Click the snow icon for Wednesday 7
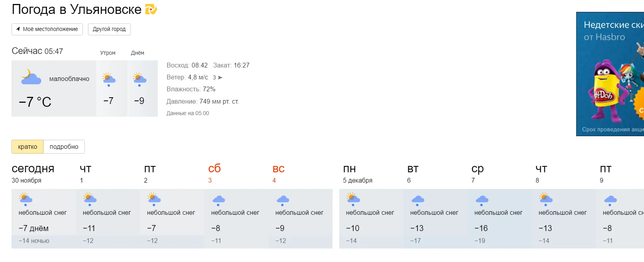The image size is (644, 262). (482, 200)
